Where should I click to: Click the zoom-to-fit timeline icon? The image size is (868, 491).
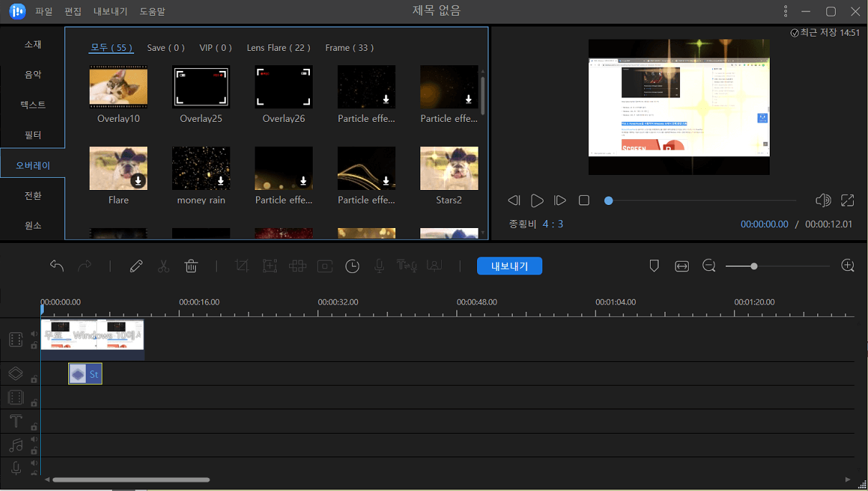point(681,266)
